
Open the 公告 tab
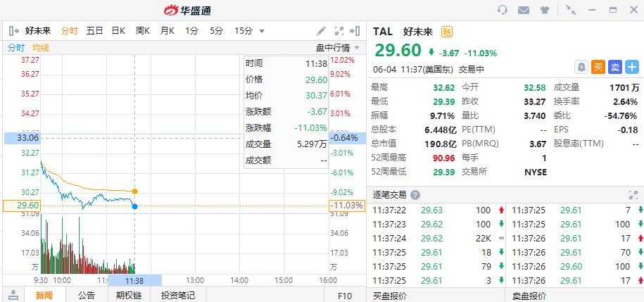tap(87, 296)
